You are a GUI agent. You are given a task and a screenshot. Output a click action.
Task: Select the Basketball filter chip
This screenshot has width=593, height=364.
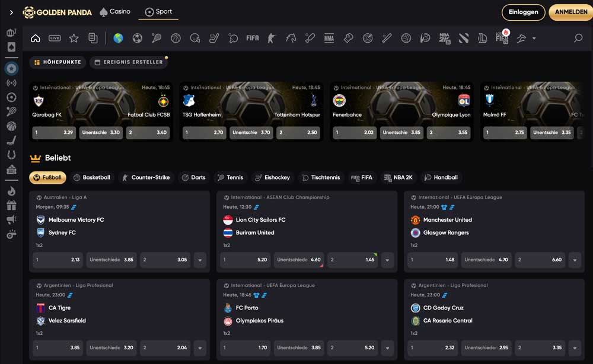click(x=92, y=177)
